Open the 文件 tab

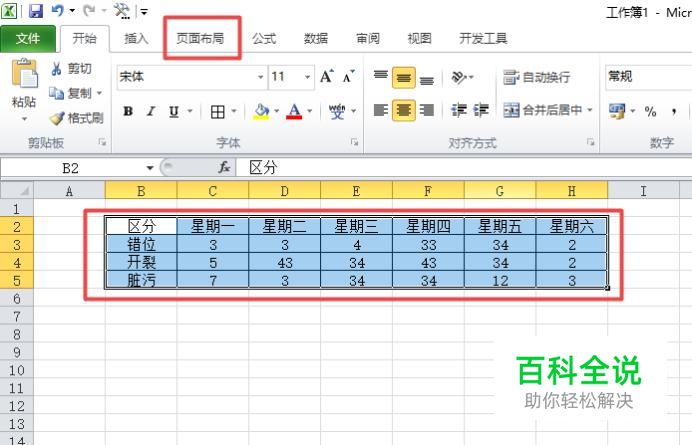point(28,39)
